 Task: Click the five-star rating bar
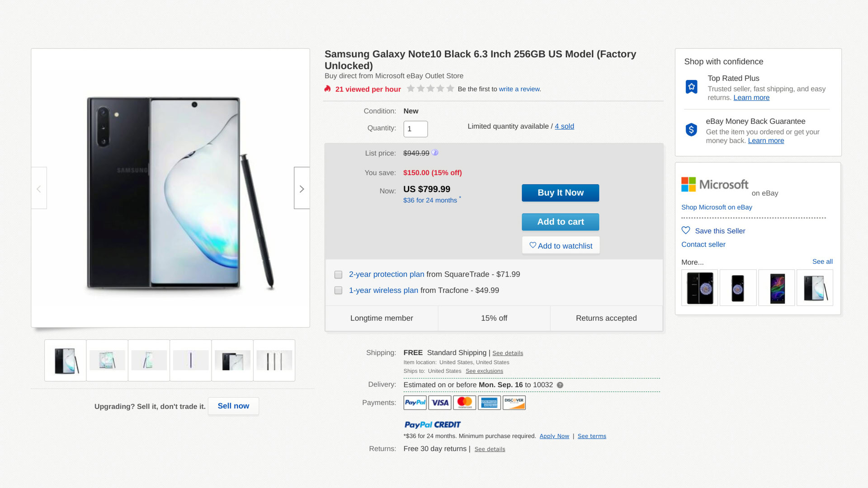click(x=430, y=89)
